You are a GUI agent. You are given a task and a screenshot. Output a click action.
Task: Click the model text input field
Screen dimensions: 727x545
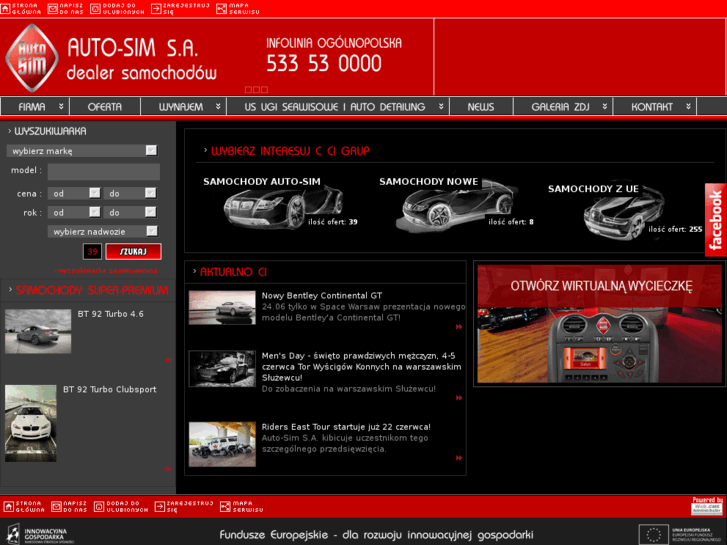point(103,171)
